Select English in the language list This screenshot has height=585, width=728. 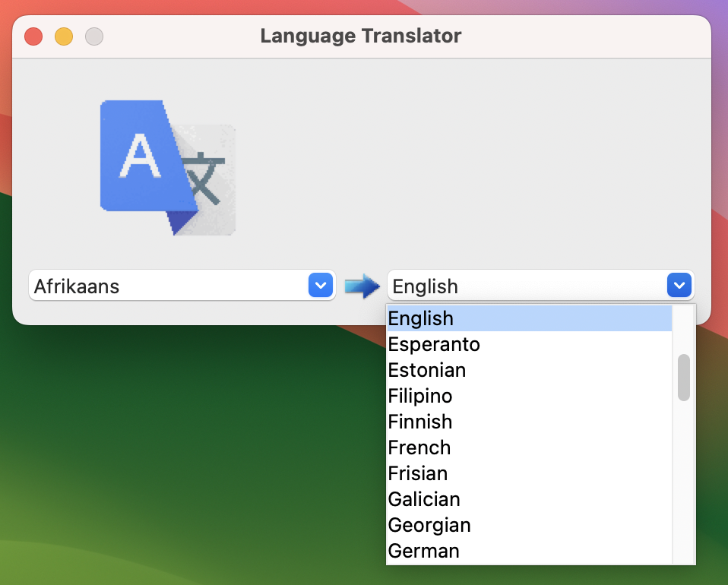pyautogui.click(x=530, y=318)
